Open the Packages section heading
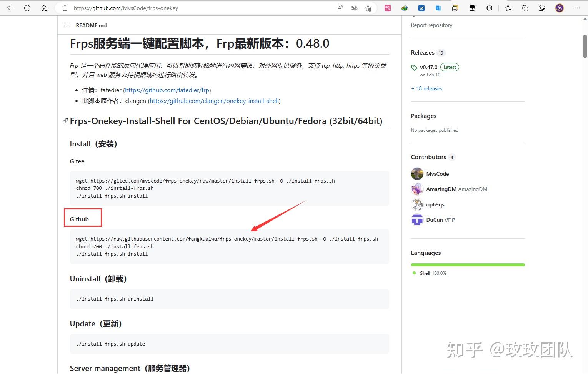588x374 pixels. tap(423, 116)
